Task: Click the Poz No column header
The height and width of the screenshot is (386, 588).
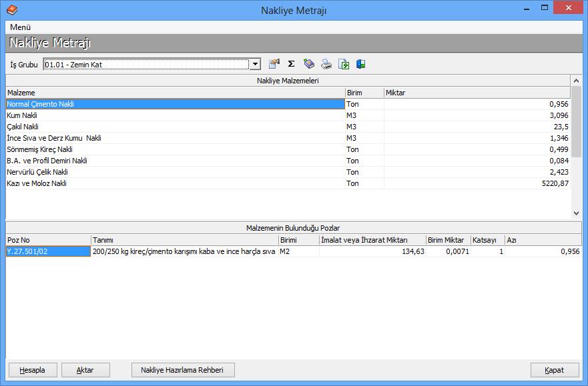Action: tap(48, 240)
